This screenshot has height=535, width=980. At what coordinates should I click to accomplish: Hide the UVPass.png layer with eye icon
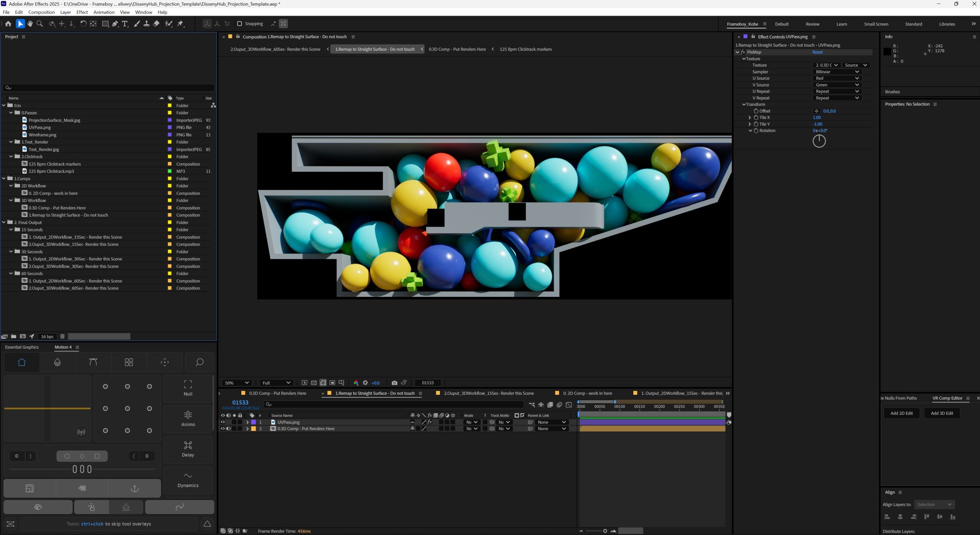point(223,422)
